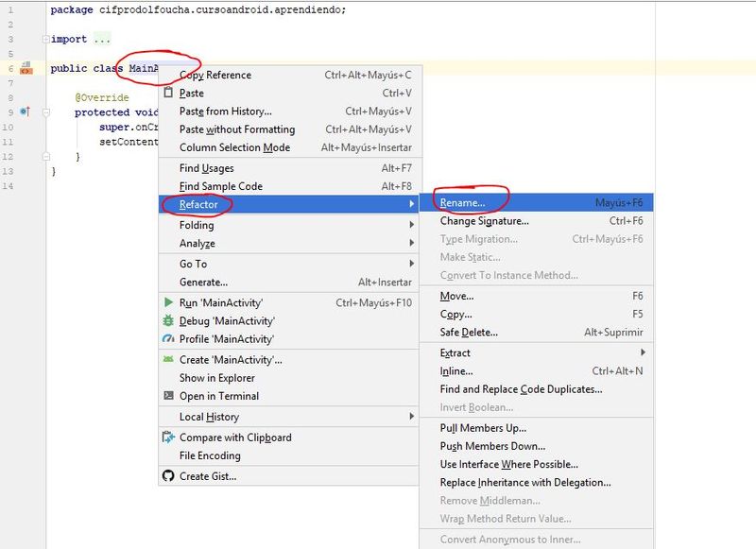Expand the Go To submenu arrow
756x549 pixels.
click(x=411, y=264)
